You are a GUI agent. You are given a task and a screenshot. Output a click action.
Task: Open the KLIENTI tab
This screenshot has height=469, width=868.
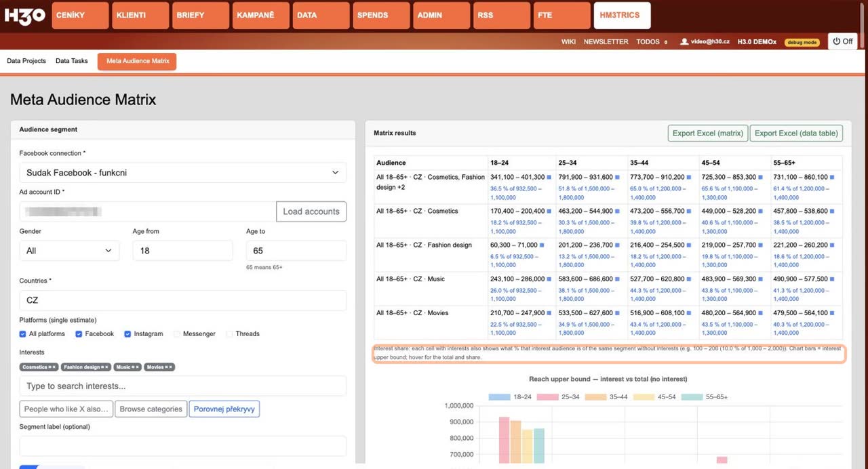(140, 16)
